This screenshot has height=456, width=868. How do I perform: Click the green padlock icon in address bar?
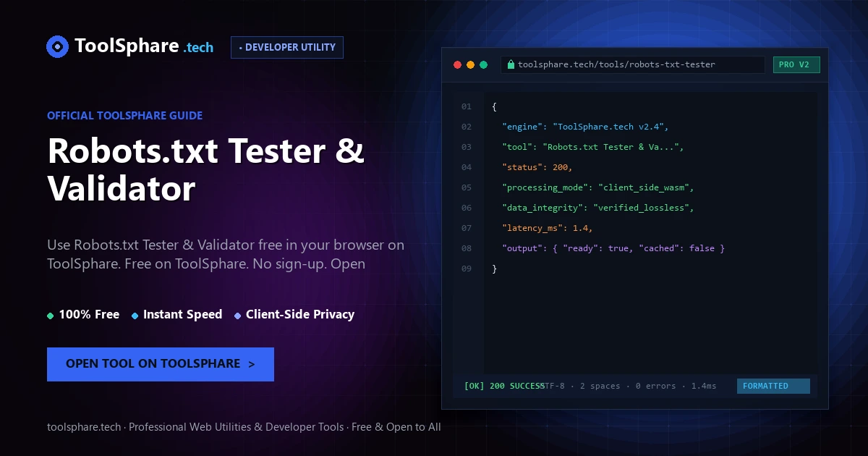click(511, 64)
